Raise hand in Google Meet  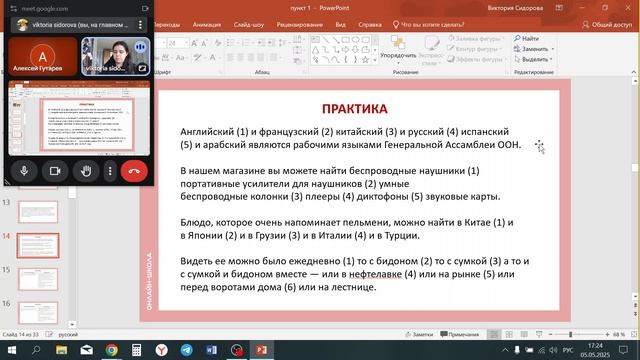point(86,171)
